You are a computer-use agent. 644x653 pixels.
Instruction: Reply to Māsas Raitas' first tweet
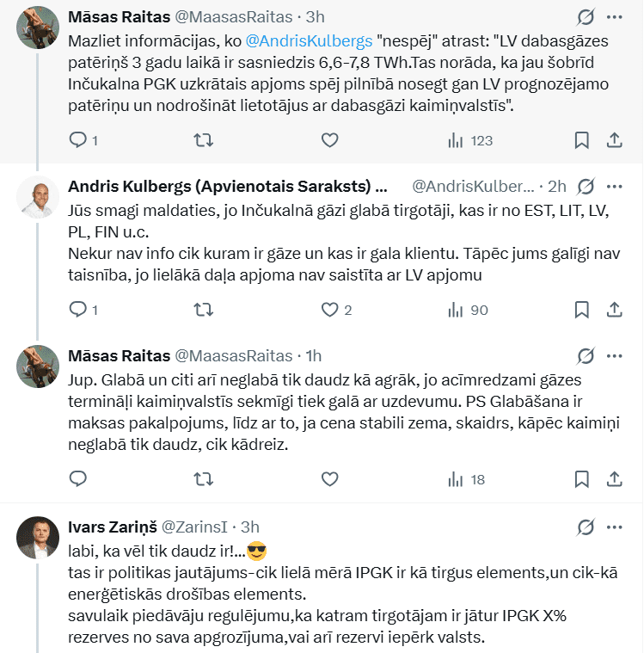(x=78, y=140)
